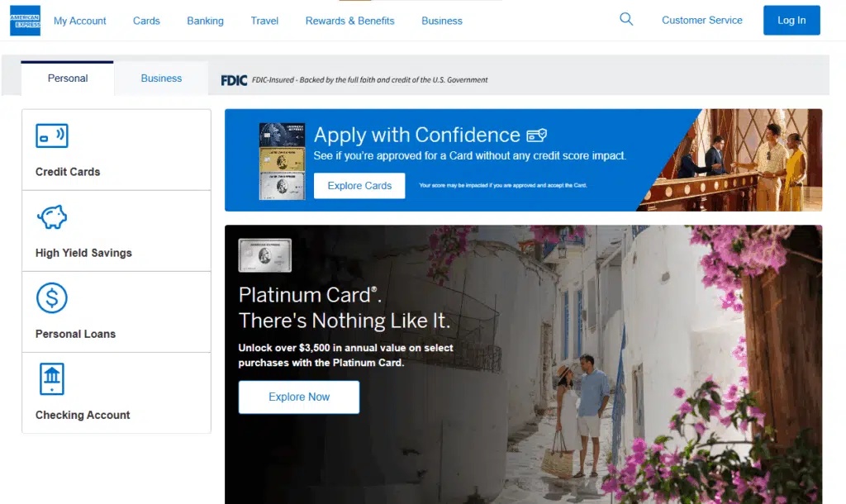The width and height of the screenshot is (846, 504).
Task: Open the My Account menu
Action: (80, 21)
